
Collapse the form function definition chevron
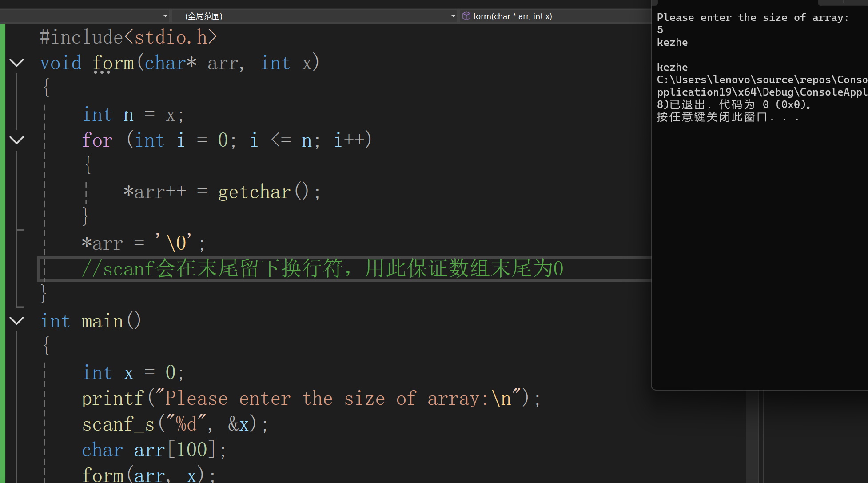17,63
